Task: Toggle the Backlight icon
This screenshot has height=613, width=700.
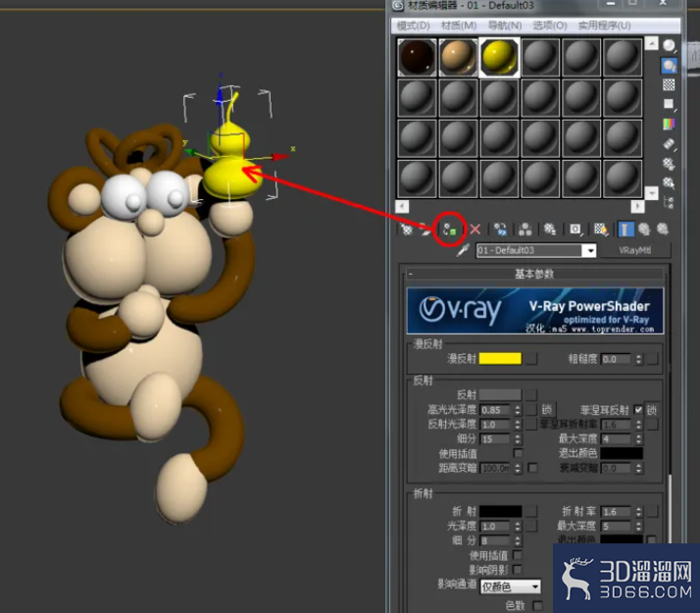Action: (x=669, y=66)
